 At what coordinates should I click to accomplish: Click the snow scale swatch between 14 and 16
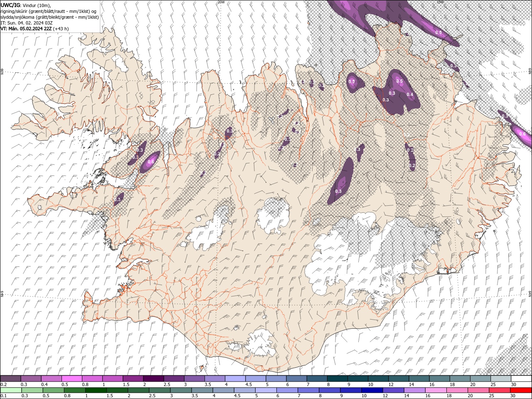[x=419, y=379]
